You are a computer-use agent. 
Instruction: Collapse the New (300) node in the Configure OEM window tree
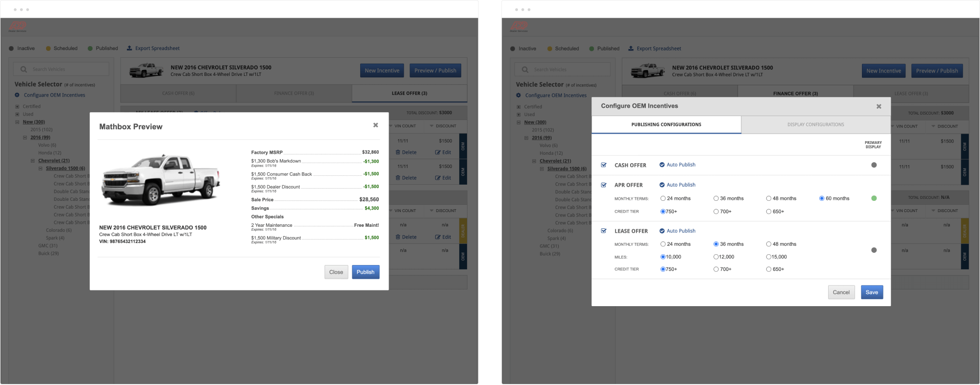coord(518,122)
